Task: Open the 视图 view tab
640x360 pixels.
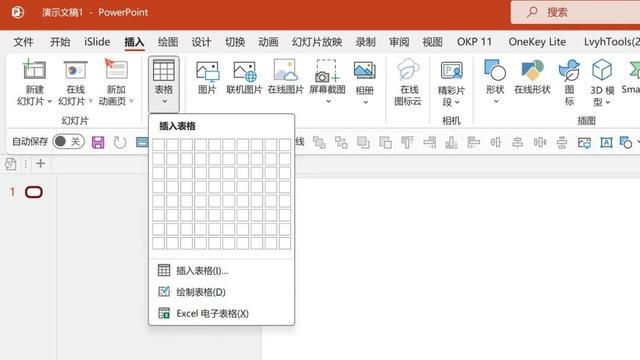Action: tap(432, 42)
